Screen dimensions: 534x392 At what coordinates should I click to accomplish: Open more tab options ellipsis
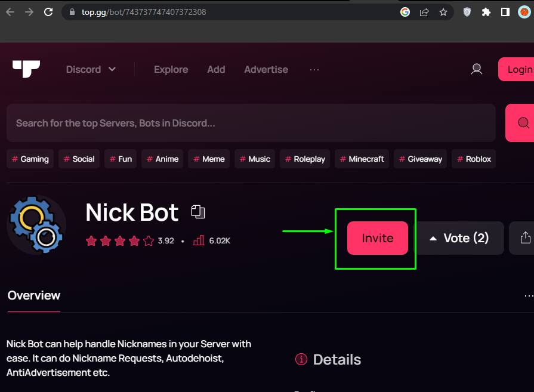click(x=529, y=296)
